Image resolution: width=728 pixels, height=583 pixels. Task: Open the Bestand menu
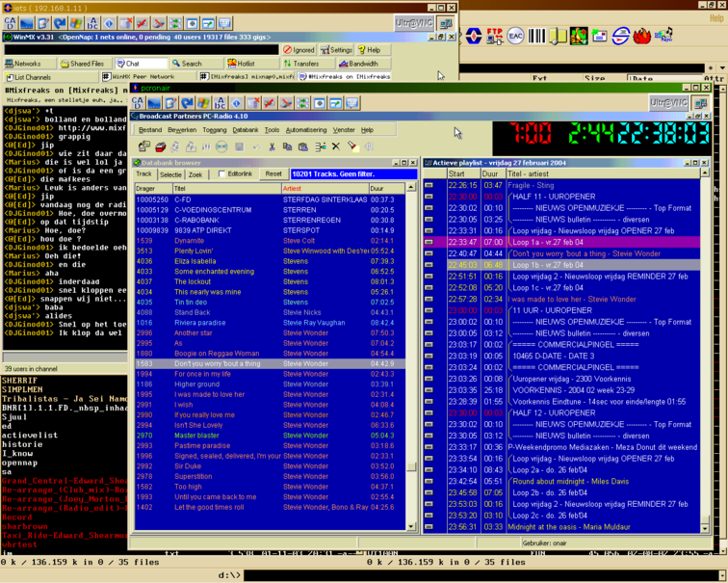(x=150, y=130)
